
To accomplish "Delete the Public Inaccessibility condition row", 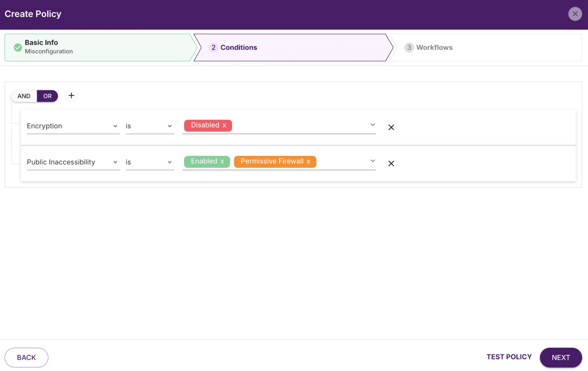I will click(x=391, y=164).
